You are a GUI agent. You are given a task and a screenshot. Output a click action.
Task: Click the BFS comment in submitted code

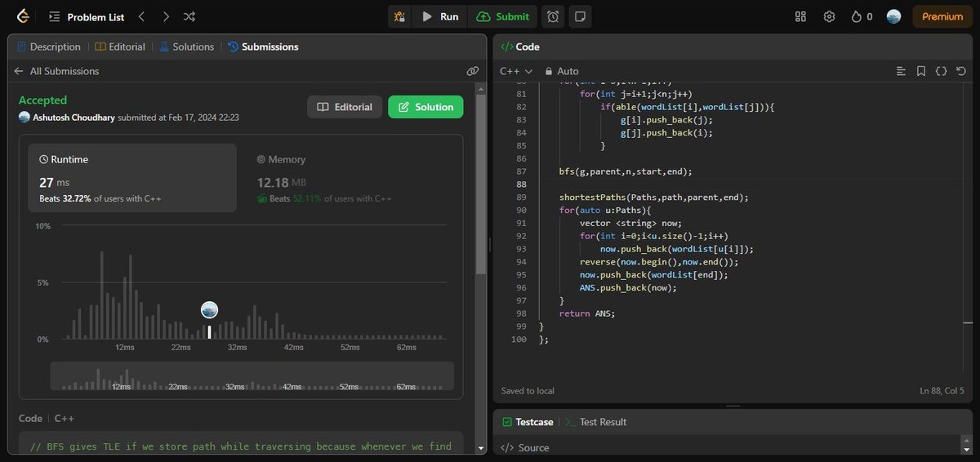pyautogui.click(x=239, y=446)
